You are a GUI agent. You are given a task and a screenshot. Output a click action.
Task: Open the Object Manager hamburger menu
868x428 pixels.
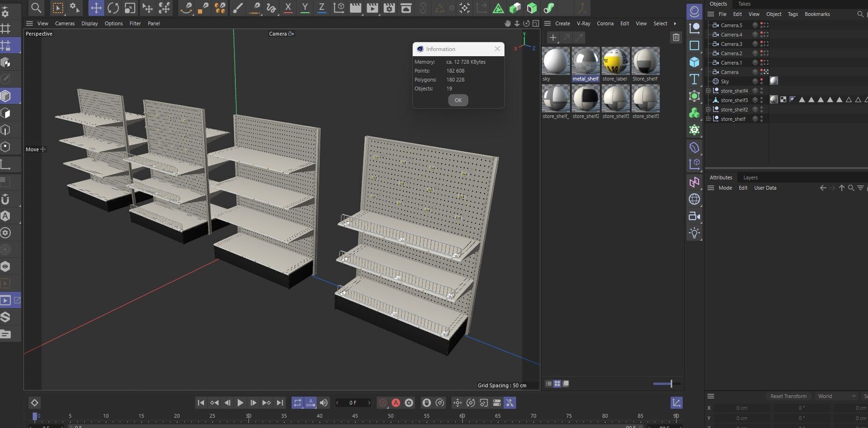[711, 14]
